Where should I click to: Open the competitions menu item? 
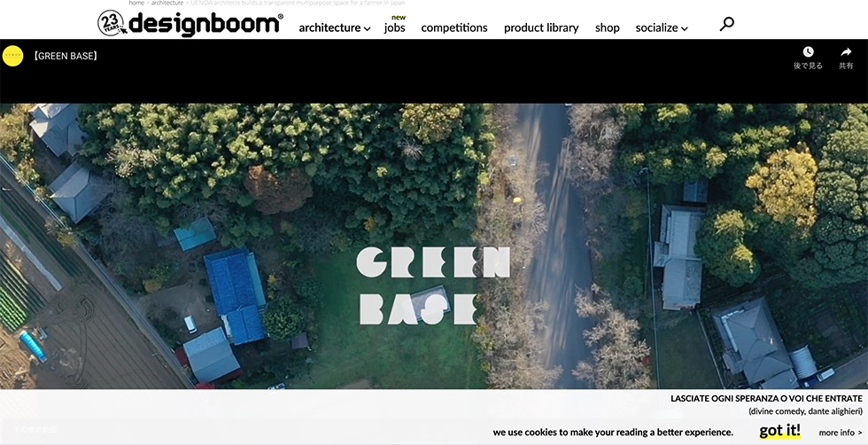453,27
